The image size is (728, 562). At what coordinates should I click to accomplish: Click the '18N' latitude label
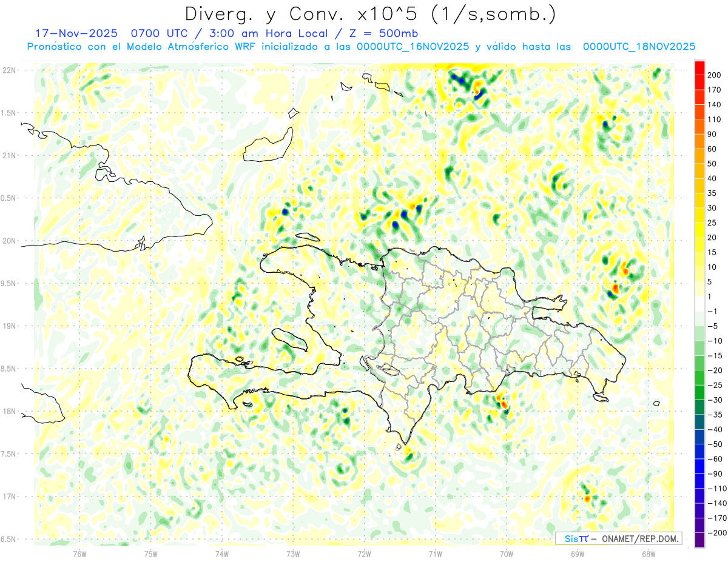click(10, 411)
